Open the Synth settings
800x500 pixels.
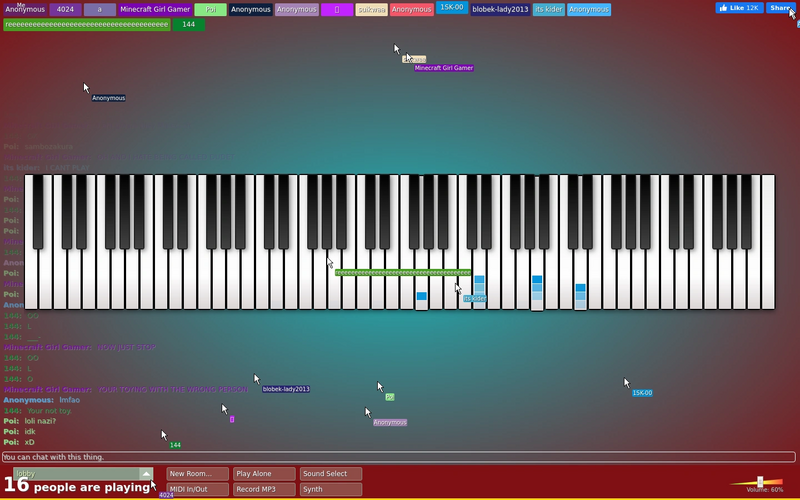331,489
